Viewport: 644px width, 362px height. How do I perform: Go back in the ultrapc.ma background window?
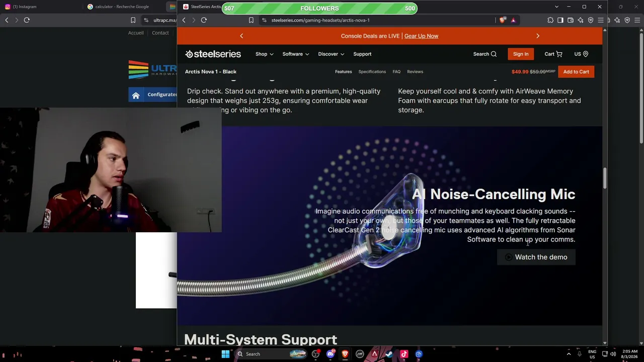[7, 20]
